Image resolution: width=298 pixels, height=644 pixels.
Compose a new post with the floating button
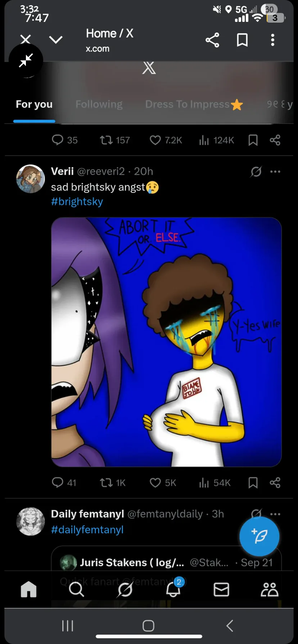coord(259,537)
